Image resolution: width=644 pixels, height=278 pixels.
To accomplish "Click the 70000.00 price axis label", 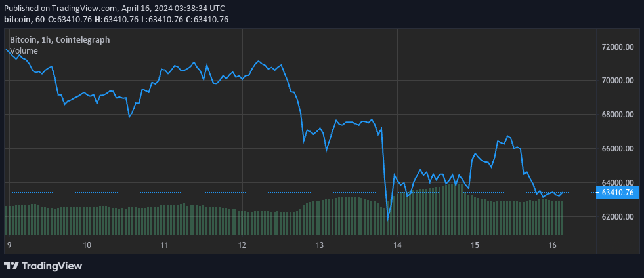I will click(x=617, y=81).
